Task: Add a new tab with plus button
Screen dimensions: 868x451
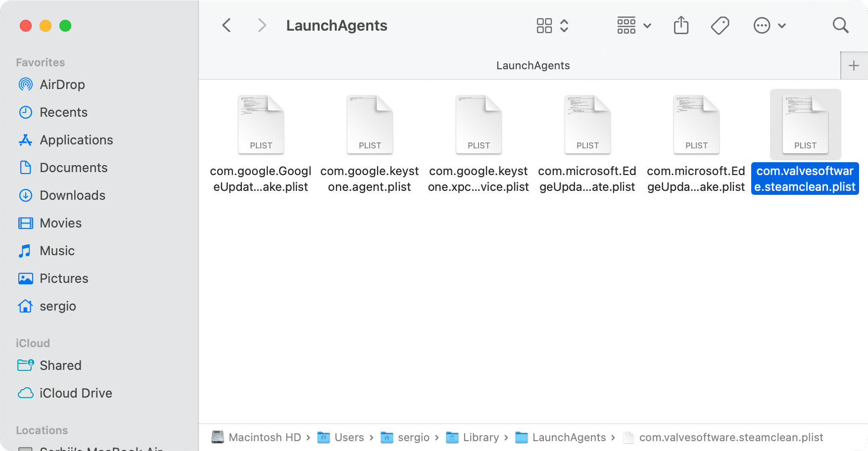Action: coord(854,66)
